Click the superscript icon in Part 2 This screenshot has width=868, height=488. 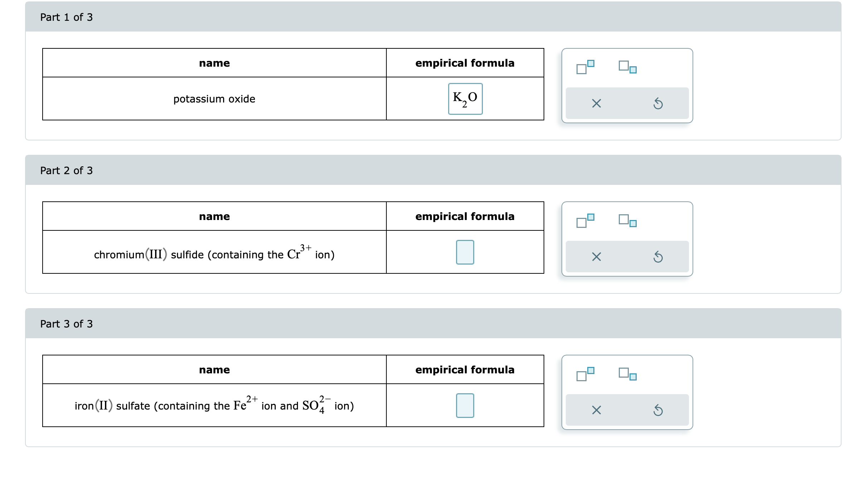pyautogui.click(x=584, y=220)
